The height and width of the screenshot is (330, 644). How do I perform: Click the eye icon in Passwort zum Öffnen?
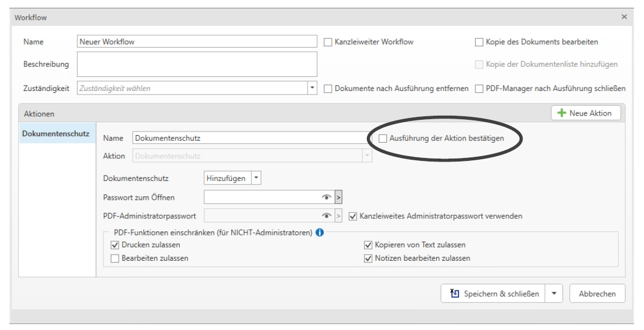tap(327, 197)
